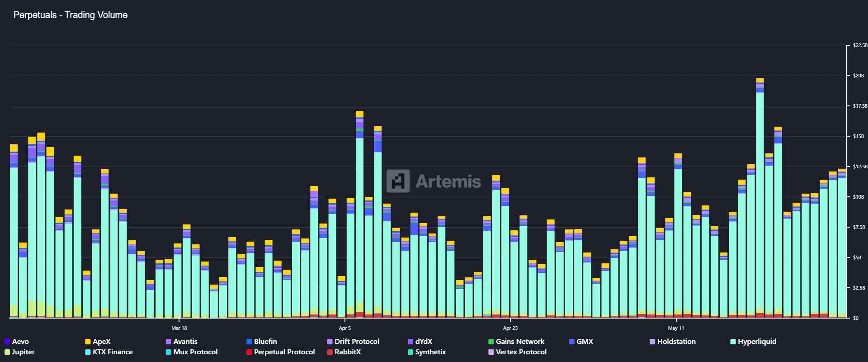The height and width of the screenshot is (362, 868).
Task: Click the ApeX yellow legend marker
Action: [x=88, y=342]
